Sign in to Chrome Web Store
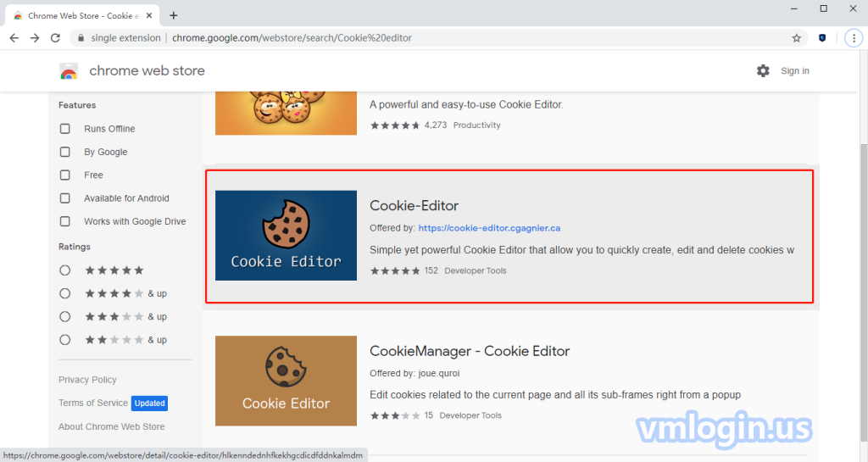868x462 pixels. click(795, 71)
